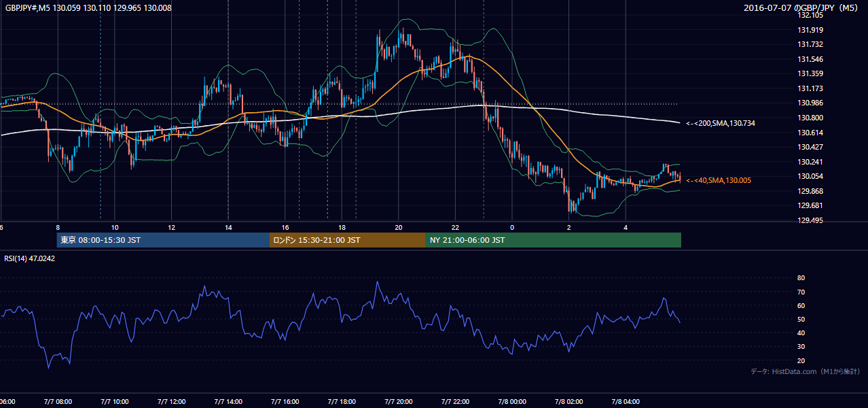Viewport: 868px width, 408px height.
Task: Click price axis value 130.614
Action: click(811, 133)
